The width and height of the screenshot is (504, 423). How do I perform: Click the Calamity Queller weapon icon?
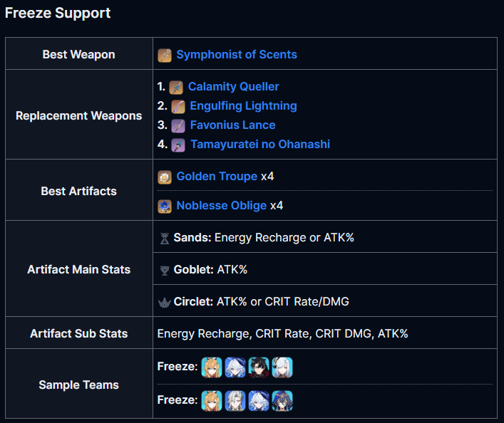point(176,88)
